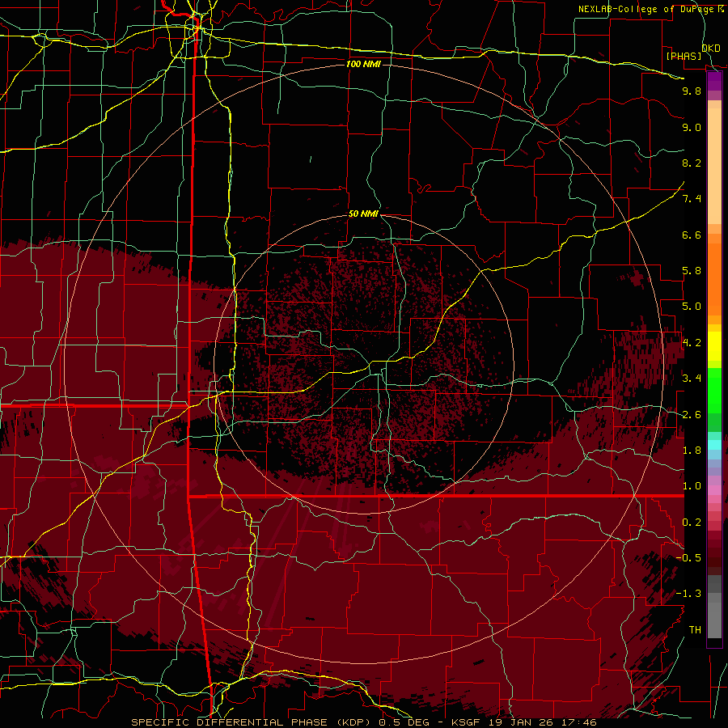This screenshot has height=728, width=728.
Task: Pick the cyan segment of the color bar
Action: 714,445
